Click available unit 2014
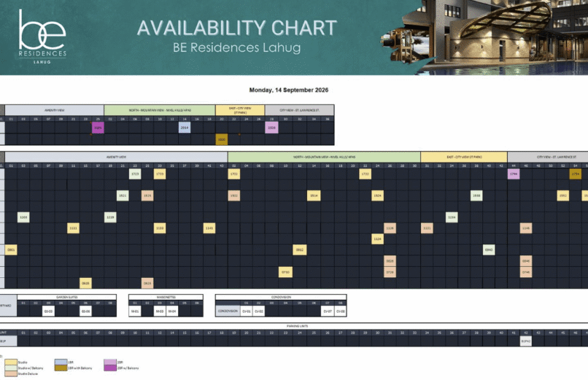The height and width of the screenshot is (380, 588). click(184, 128)
